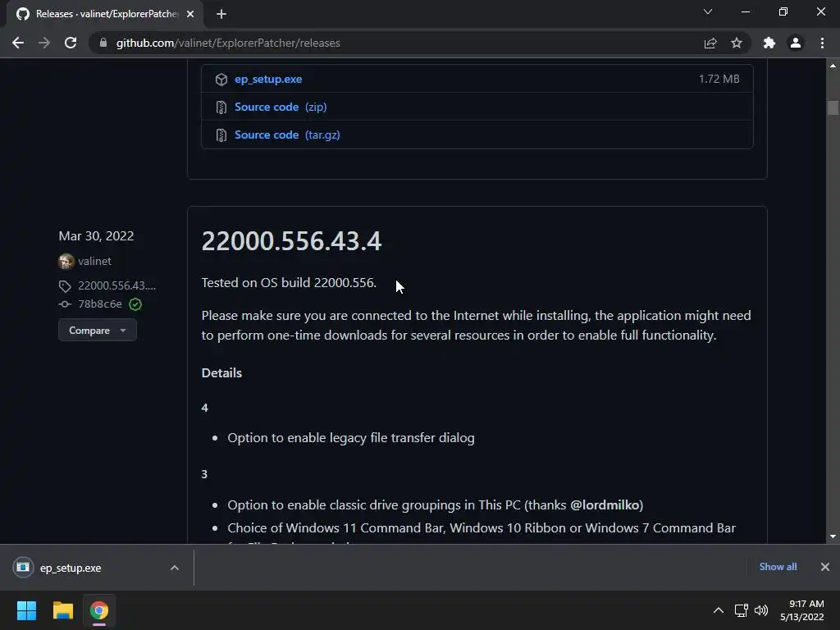
Task: Open commit 78b8c6e
Action: (x=99, y=304)
